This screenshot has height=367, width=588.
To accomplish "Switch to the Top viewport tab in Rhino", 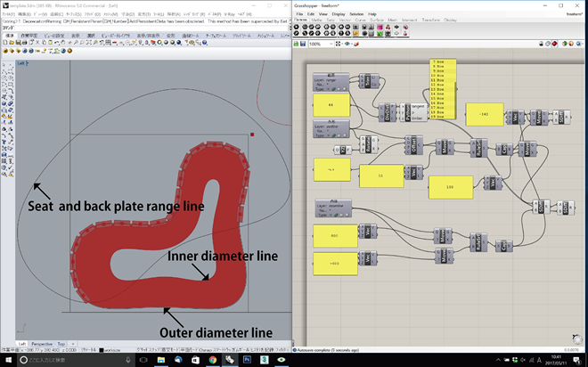I will click(61, 344).
